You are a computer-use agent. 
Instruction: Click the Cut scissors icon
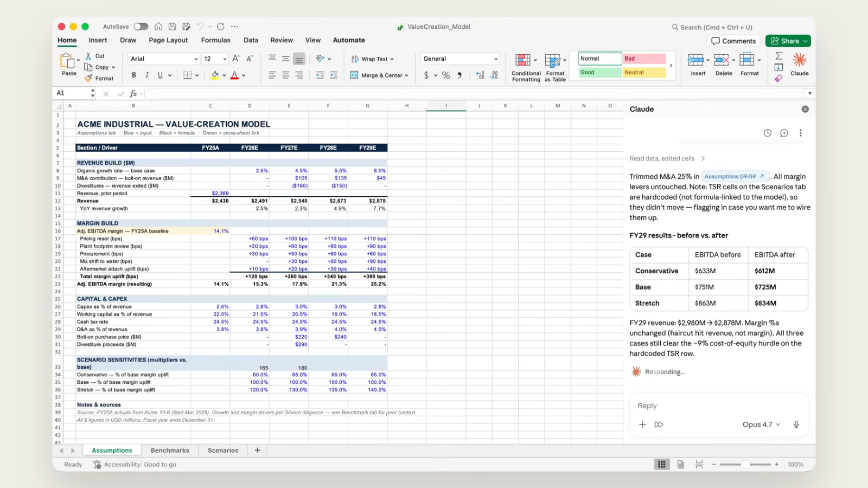pyautogui.click(x=88, y=56)
